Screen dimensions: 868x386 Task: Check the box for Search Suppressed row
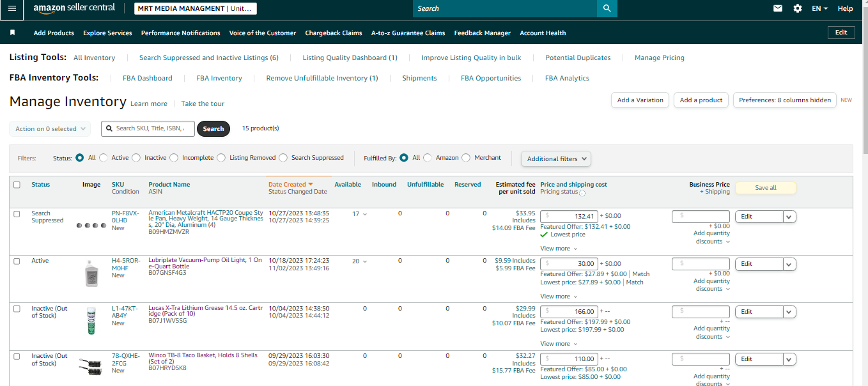point(17,214)
